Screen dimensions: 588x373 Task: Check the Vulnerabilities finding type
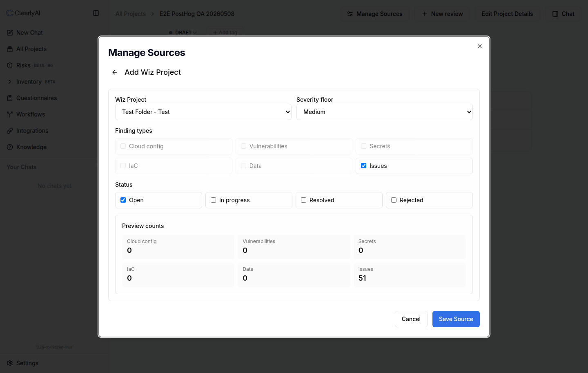pyautogui.click(x=243, y=146)
